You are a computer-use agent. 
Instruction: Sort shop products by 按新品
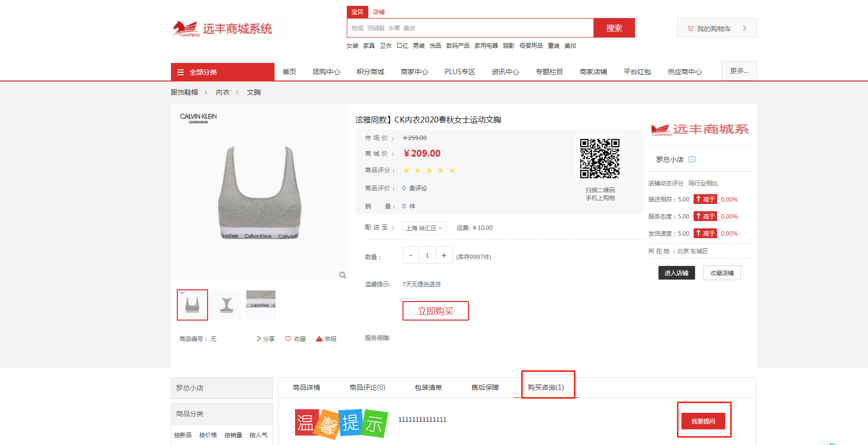183,435
